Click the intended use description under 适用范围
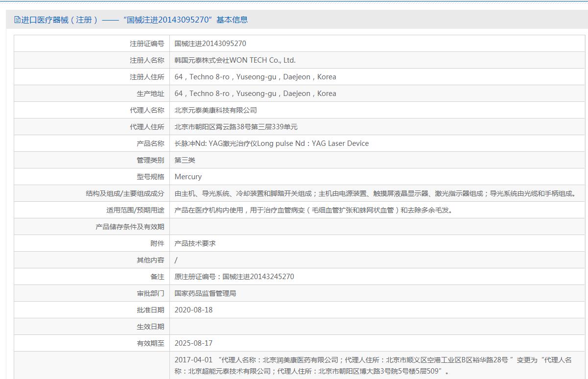 (313, 210)
